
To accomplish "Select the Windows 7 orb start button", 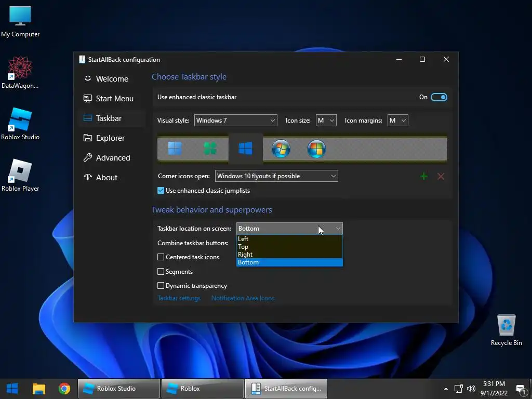I will click(x=281, y=149).
